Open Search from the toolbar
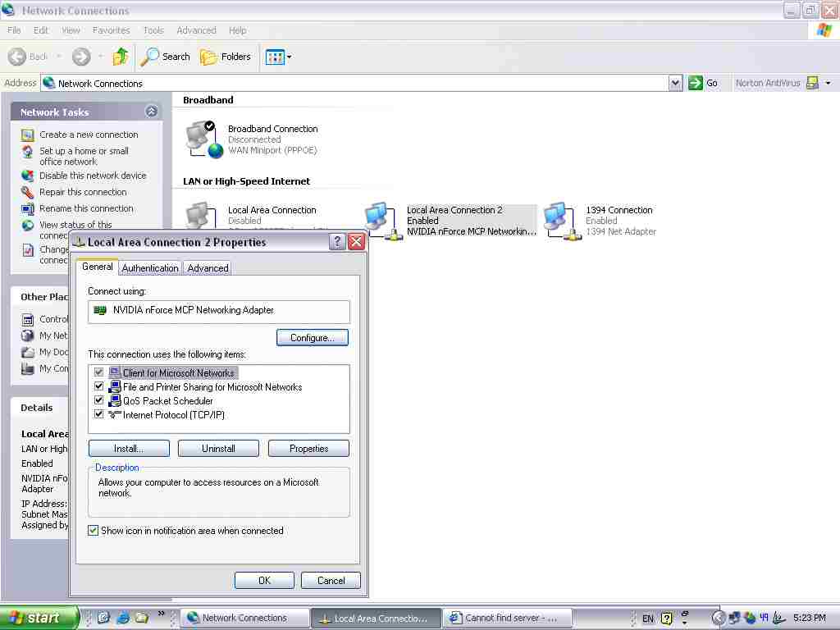Viewport: 840px width, 630px height. coord(166,57)
